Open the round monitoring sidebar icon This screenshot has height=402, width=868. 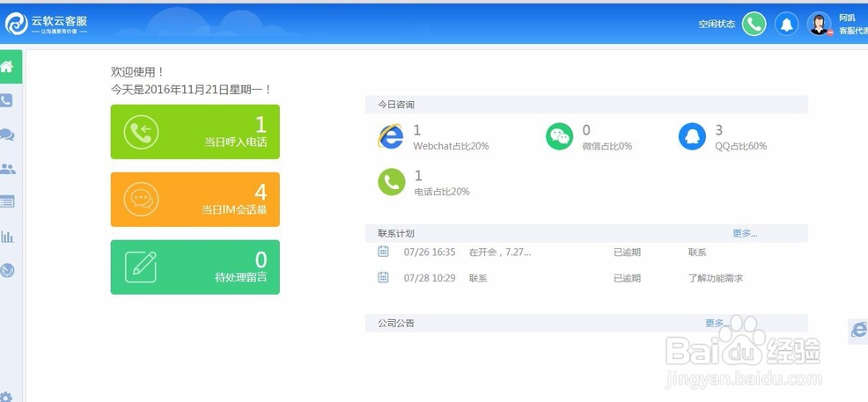7,270
